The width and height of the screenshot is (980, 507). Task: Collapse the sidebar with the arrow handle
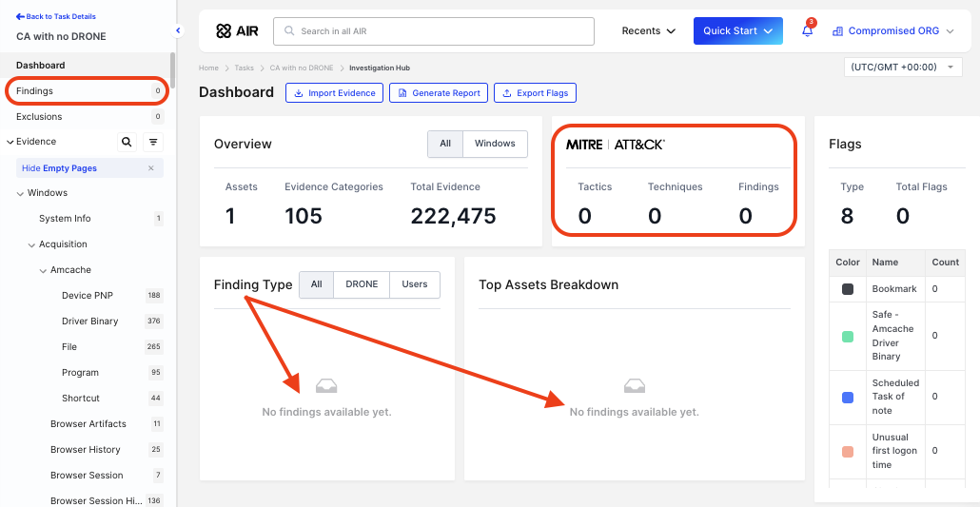click(x=178, y=31)
